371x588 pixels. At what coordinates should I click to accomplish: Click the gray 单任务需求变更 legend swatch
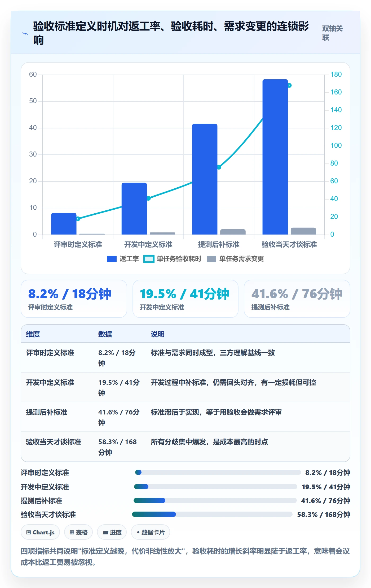pos(211,259)
